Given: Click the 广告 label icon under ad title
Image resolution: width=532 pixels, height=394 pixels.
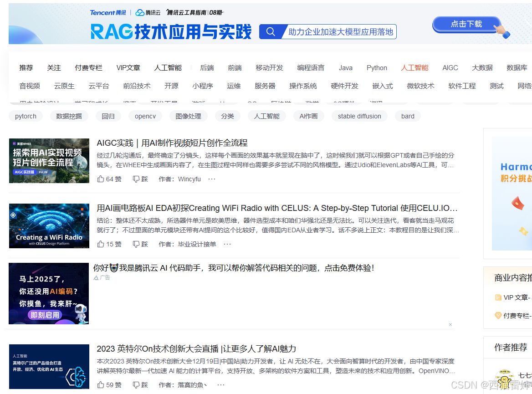Looking at the screenshot, I should [x=96, y=277].
